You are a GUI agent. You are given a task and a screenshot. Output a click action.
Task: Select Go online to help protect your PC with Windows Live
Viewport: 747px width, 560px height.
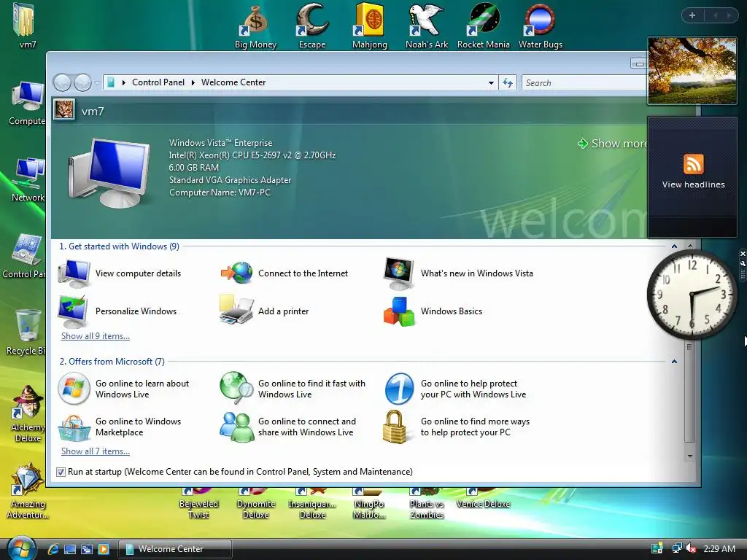455,389
